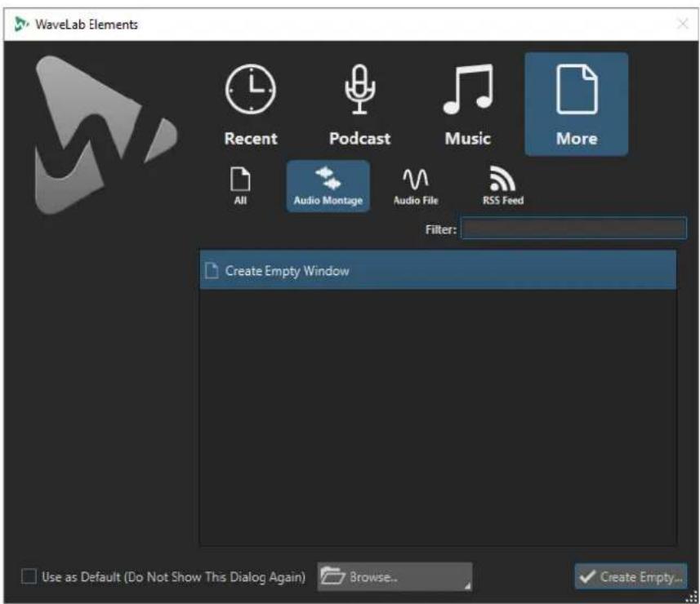Grab the dialog corner size grip
Image resolution: width=700 pixels, height=604 pixels.
(x=692, y=597)
